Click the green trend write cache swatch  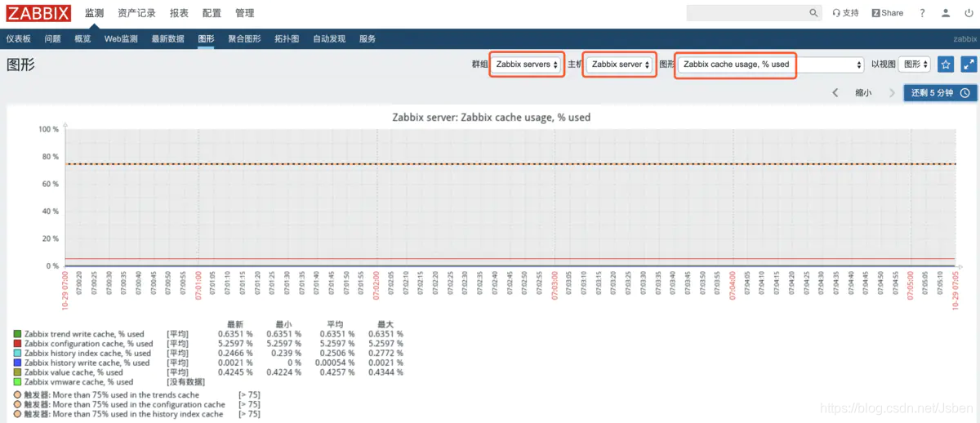(17, 334)
